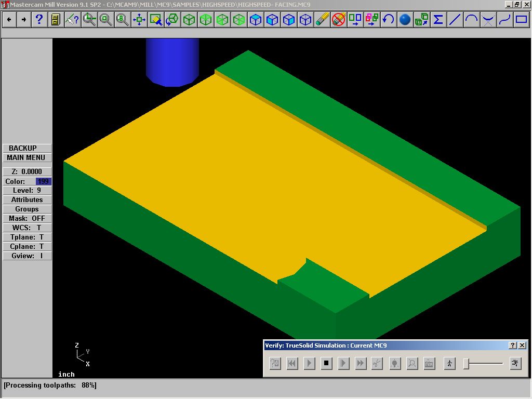Select the second green cube view icon
532x399 pixels.
(x=206, y=19)
